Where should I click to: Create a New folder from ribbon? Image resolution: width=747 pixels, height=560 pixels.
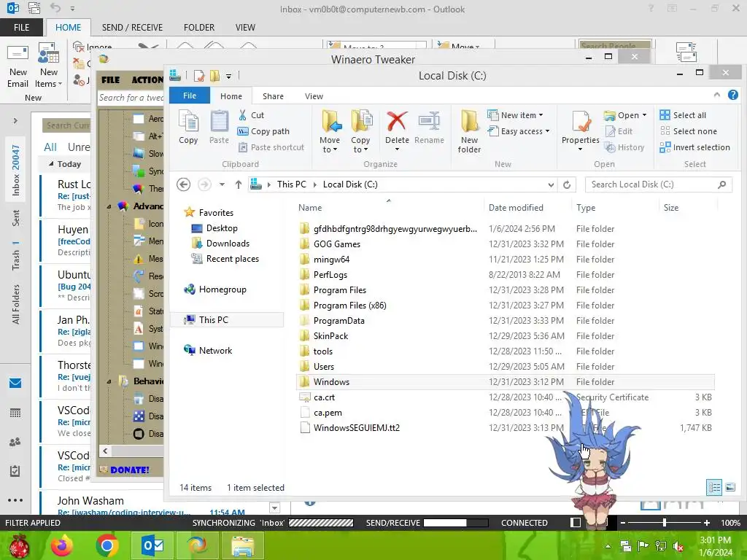coord(469,131)
